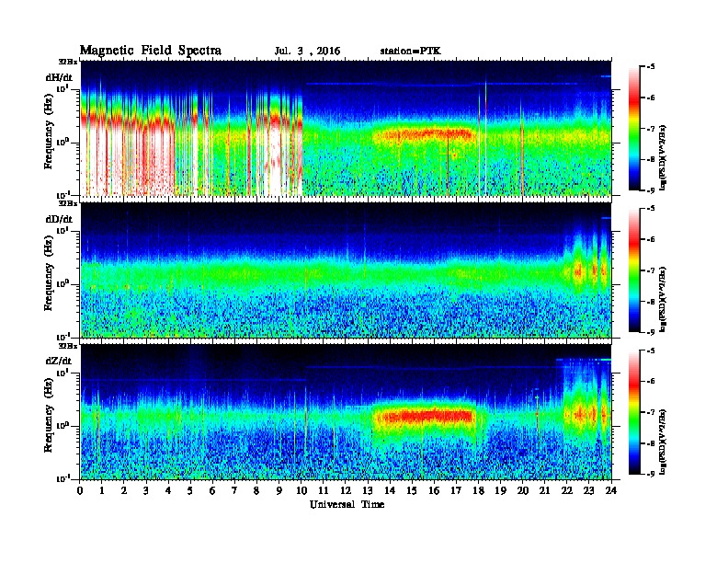Screen dimensions: 728x563
Task: Click hour tick label "17" on the time axis
Action: click(456, 491)
